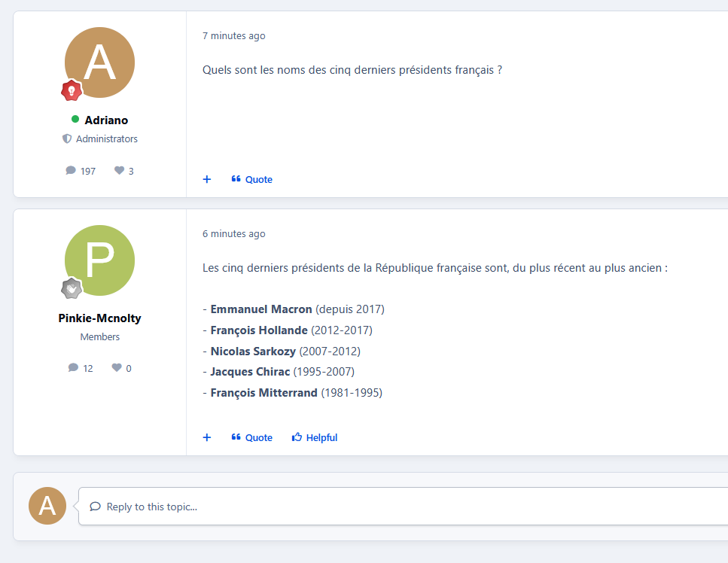Open Pinkie-Mcnolty's green avatar
Screen dimensions: 728x563
pyautogui.click(x=99, y=260)
